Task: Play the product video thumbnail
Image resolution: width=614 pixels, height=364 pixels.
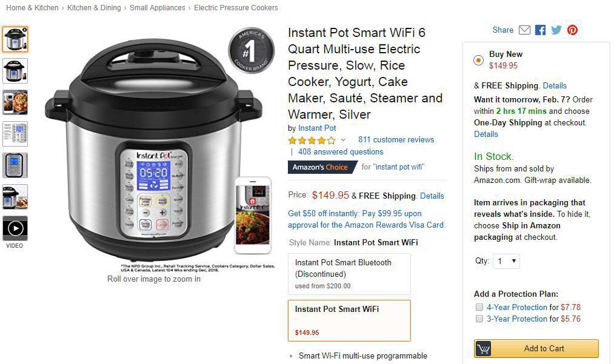Action: tap(15, 228)
